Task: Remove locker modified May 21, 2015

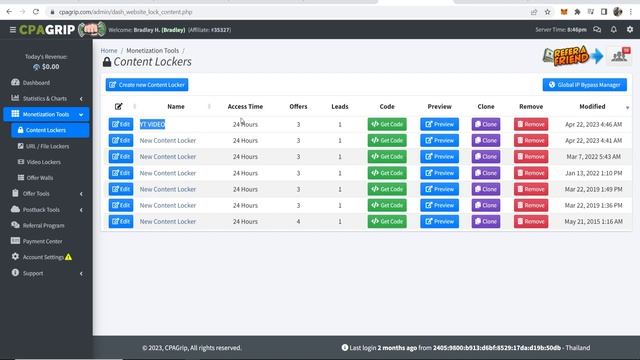Action: pyautogui.click(x=531, y=222)
